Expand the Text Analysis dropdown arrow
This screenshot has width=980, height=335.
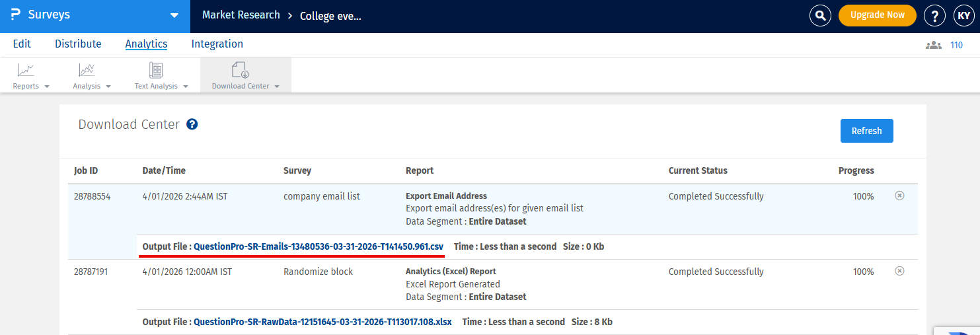tap(186, 87)
